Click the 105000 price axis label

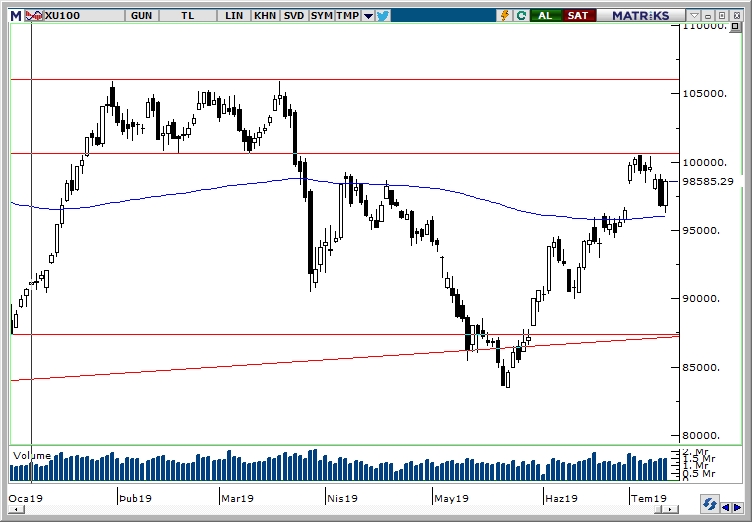point(705,93)
